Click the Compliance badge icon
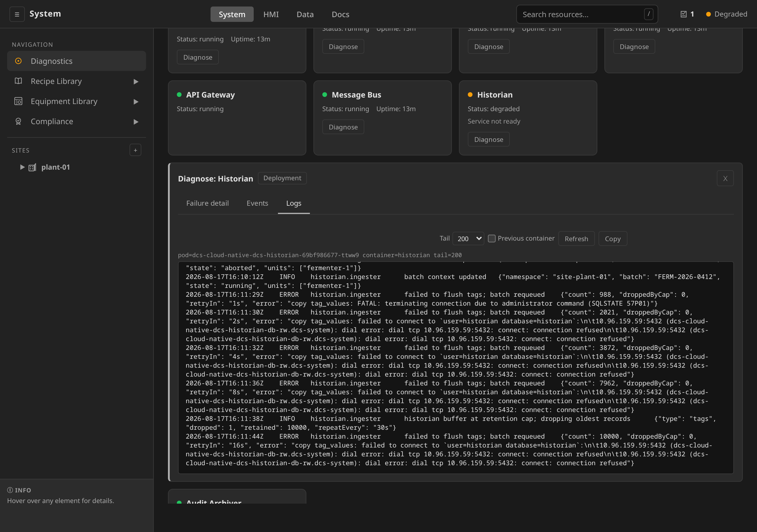 click(18, 121)
